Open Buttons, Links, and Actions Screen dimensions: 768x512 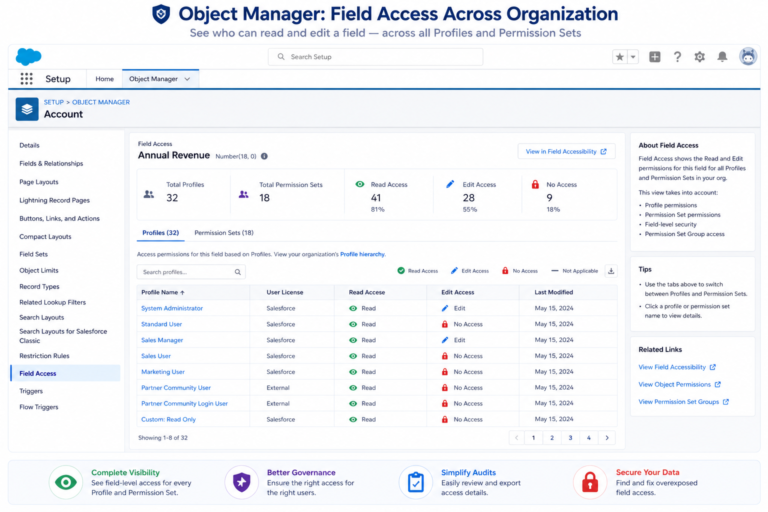click(x=59, y=219)
